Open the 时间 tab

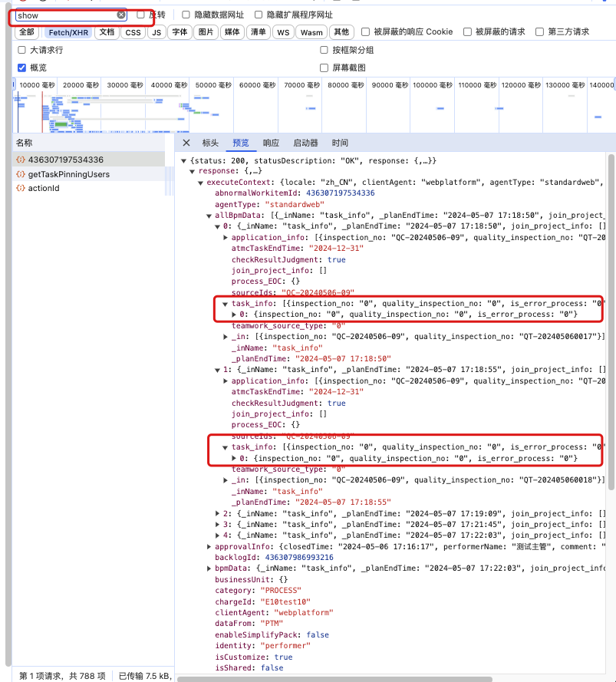pyautogui.click(x=340, y=143)
